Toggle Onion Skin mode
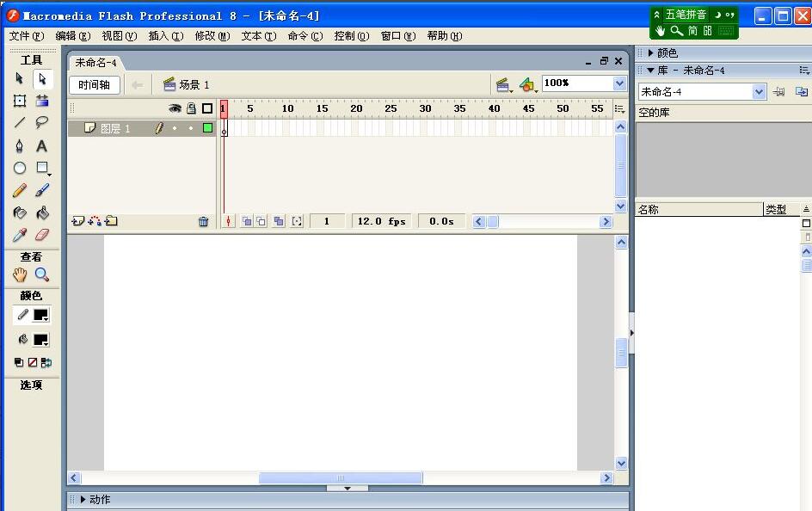The width and height of the screenshot is (812, 511). 247,222
